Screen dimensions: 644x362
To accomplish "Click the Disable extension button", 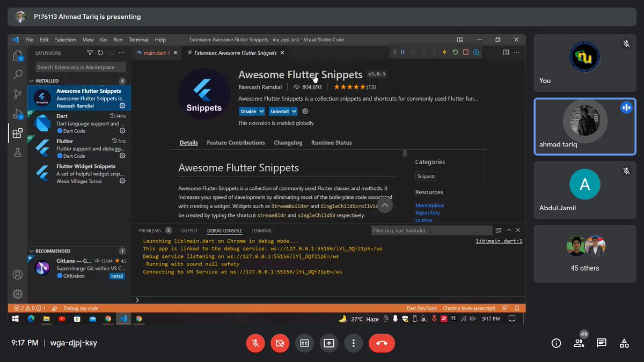I will [x=248, y=111].
